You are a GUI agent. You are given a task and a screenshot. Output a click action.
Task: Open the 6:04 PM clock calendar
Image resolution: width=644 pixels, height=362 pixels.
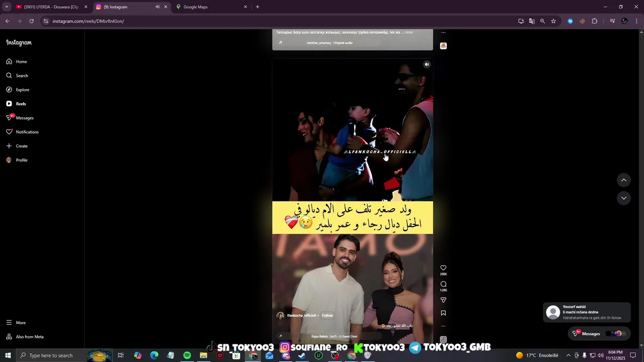click(615, 355)
